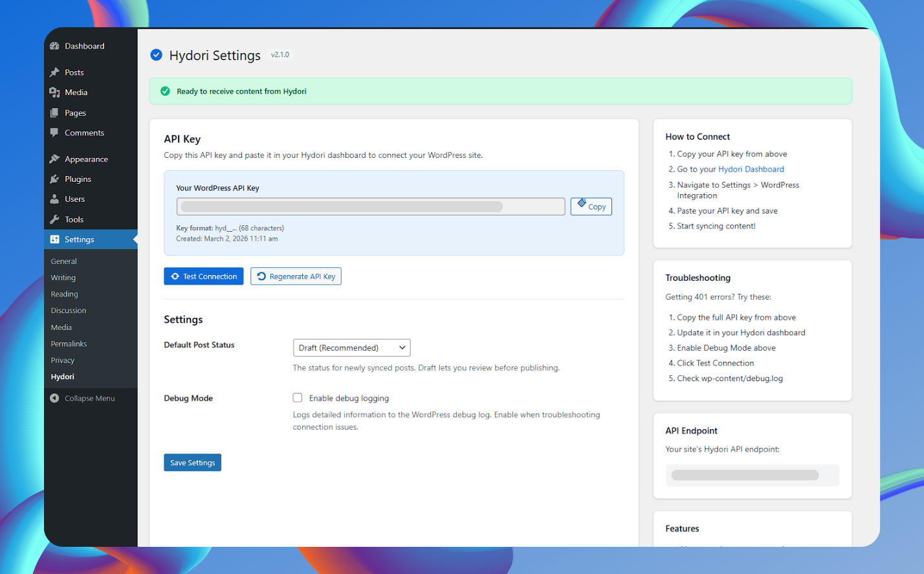Open Writing settings submenu
Image resolution: width=924 pixels, height=574 pixels.
(63, 278)
